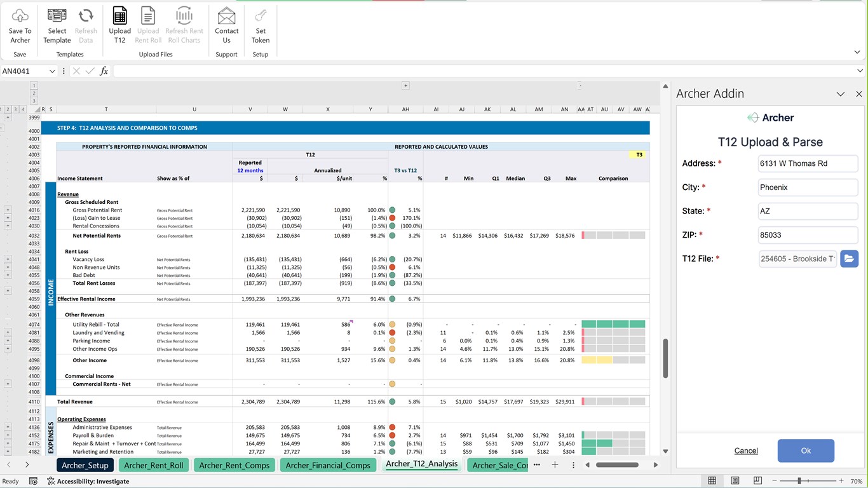Screen dimensions: 868x488
Task: Click the Refresh Data icon
Action: coord(86,16)
